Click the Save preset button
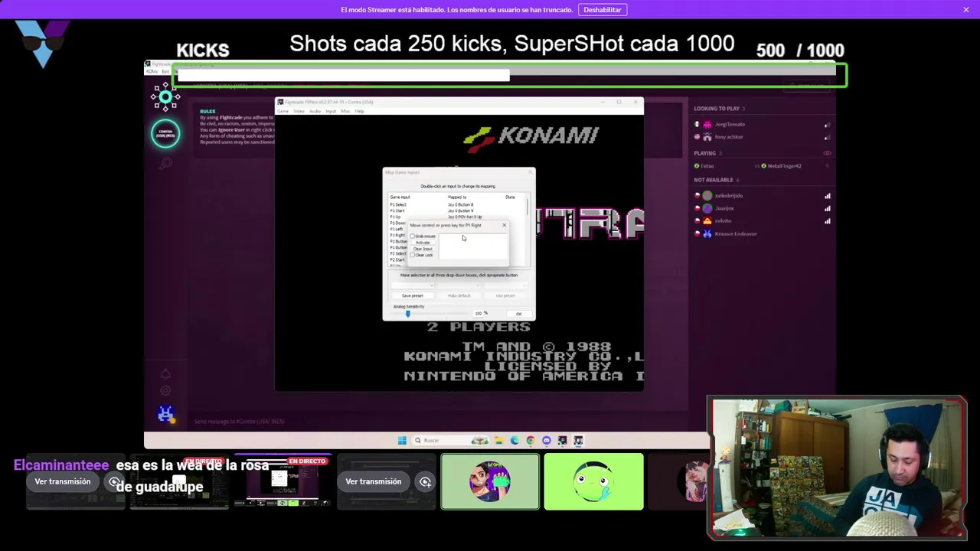This screenshot has width=980, height=551. (x=413, y=295)
